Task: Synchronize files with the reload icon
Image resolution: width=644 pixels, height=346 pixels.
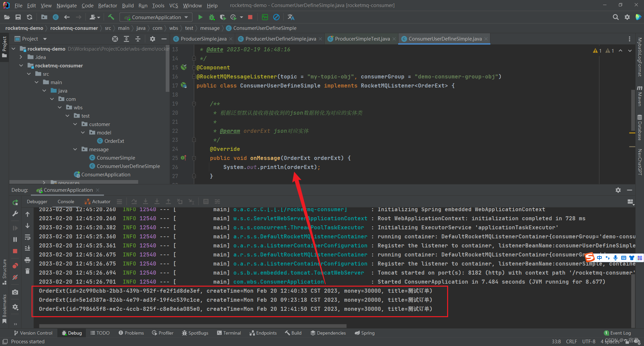Action: [30, 17]
